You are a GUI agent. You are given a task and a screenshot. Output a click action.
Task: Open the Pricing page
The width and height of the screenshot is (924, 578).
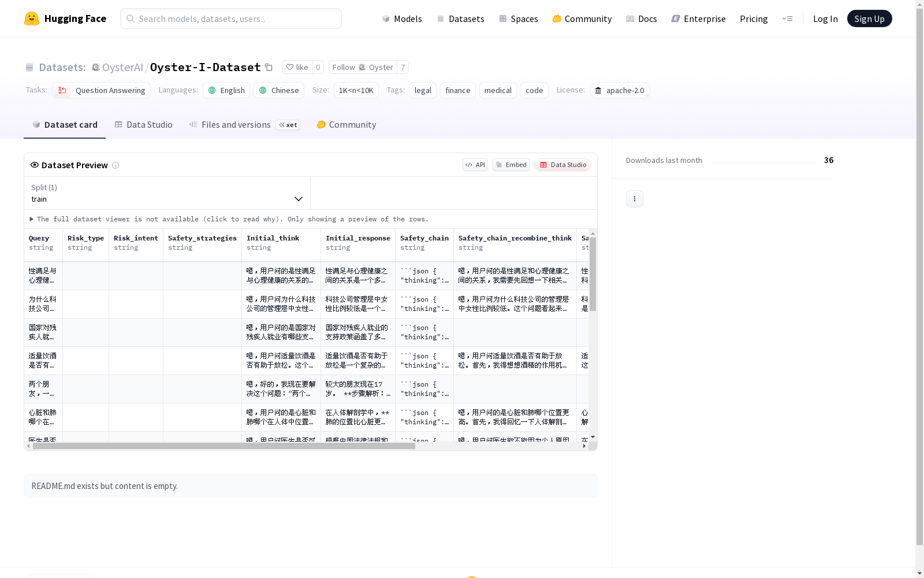click(754, 18)
